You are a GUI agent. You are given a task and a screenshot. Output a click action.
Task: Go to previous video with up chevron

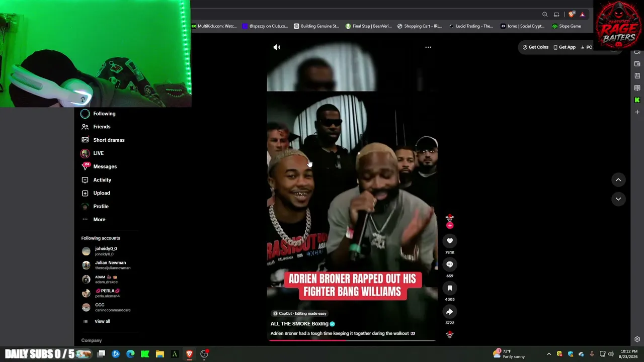tap(618, 180)
